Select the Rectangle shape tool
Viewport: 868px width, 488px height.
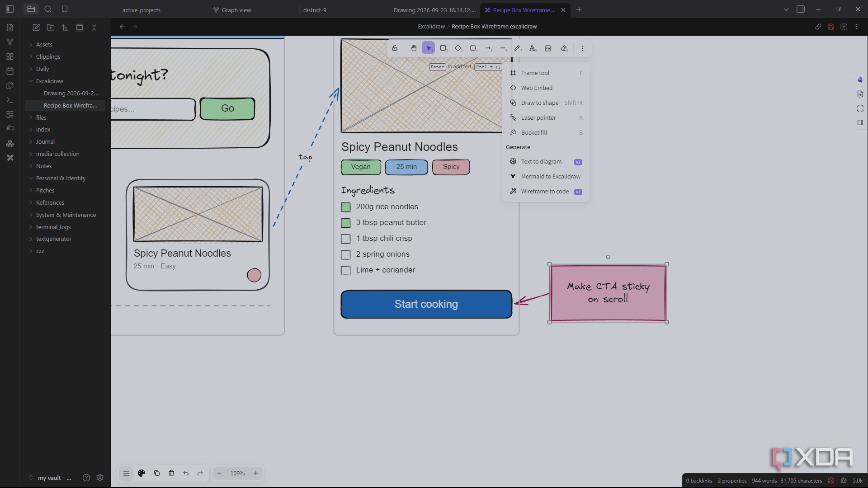443,48
